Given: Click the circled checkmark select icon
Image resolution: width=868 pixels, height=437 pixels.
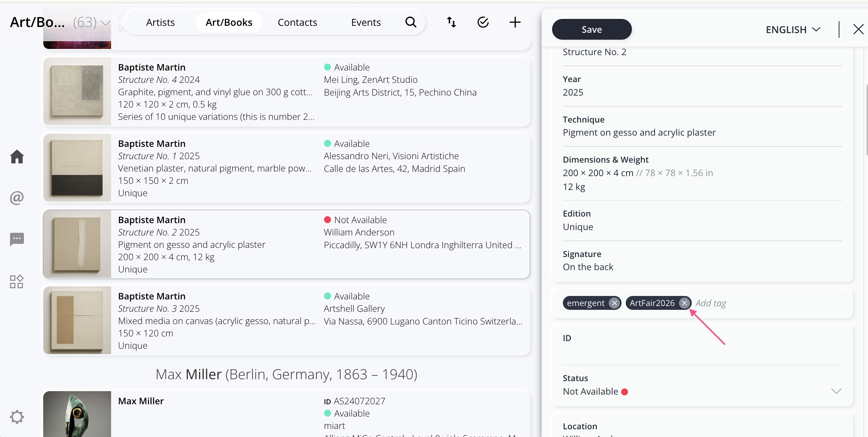Looking at the screenshot, I should coord(483,22).
